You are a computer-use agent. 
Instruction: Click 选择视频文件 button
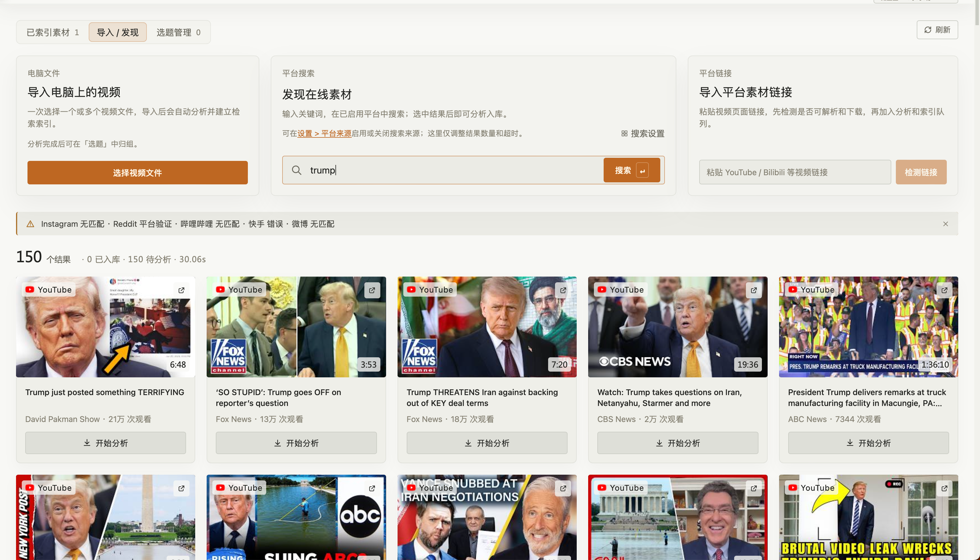tap(137, 173)
